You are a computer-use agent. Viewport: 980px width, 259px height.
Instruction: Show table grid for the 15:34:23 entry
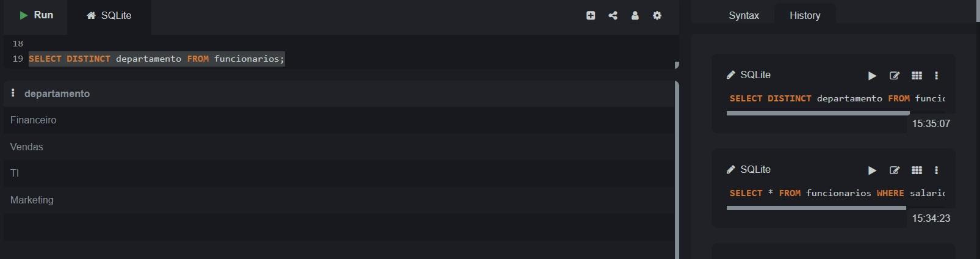(x=917, y=170)
